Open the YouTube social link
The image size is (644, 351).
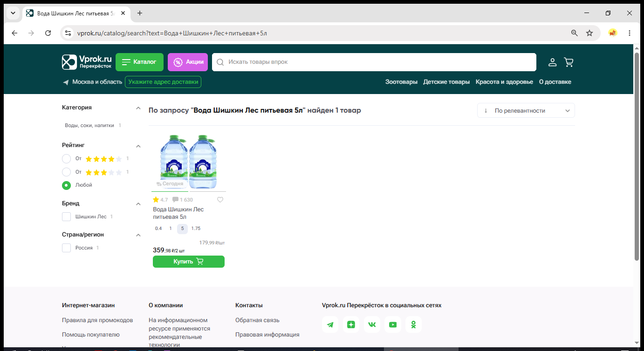pyautogui.click(x=393, y=324)
